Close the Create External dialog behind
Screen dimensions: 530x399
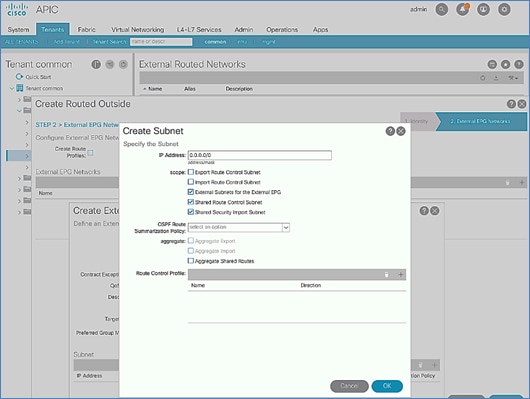(x=435, y=211)
